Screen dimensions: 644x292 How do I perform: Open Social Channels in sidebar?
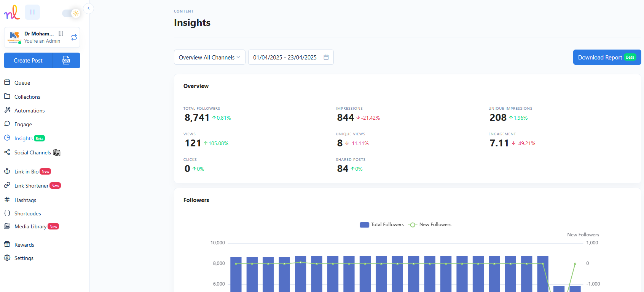pyautogui.click(x=32, y=152)
